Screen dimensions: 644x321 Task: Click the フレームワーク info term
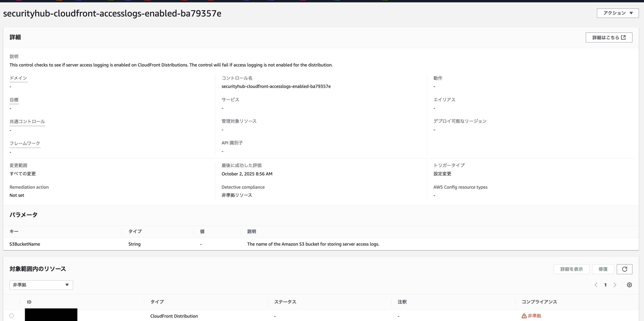tap(25, 143)
